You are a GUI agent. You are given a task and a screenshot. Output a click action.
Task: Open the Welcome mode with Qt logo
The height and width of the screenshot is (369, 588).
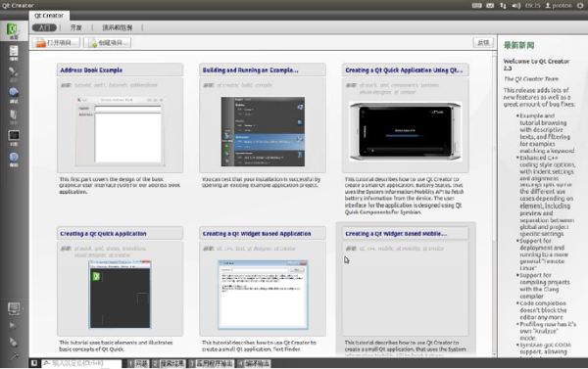(x=14, y=30)
